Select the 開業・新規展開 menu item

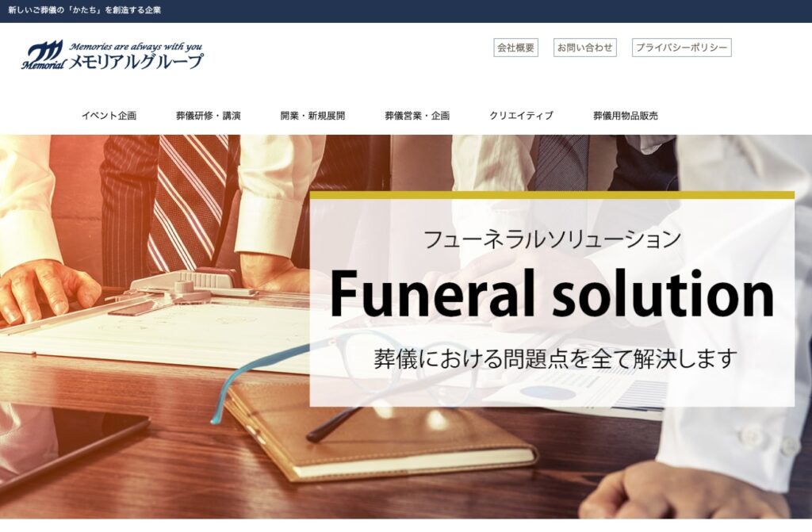312,116
